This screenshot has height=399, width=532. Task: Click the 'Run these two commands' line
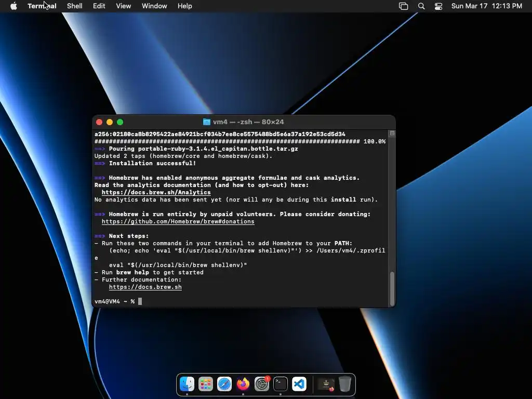(x=223, y=243)
